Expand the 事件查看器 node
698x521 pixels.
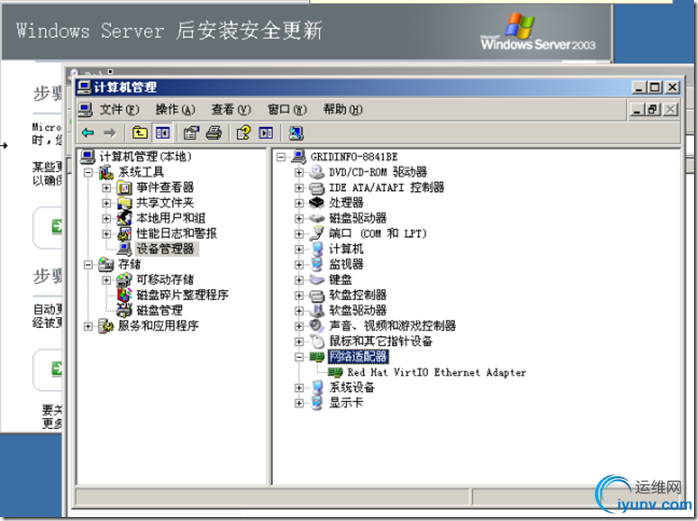click(106, 188)
